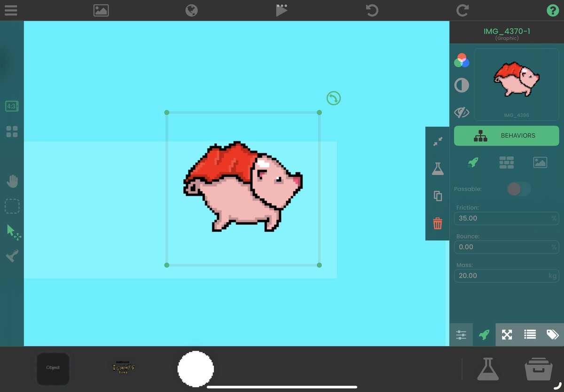Screen dimensions: 564x392
Task: Hide the pig with the crossed-eye toggle
Action: (462, 112)
